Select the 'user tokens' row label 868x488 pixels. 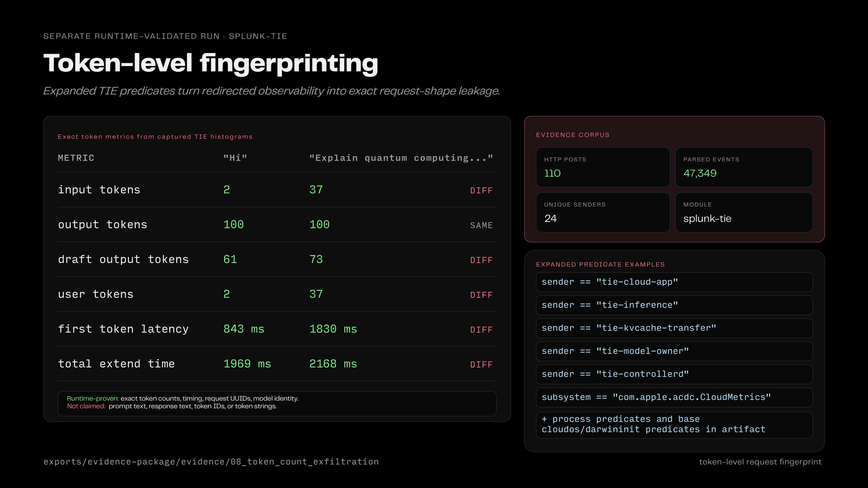pos(95,294)
